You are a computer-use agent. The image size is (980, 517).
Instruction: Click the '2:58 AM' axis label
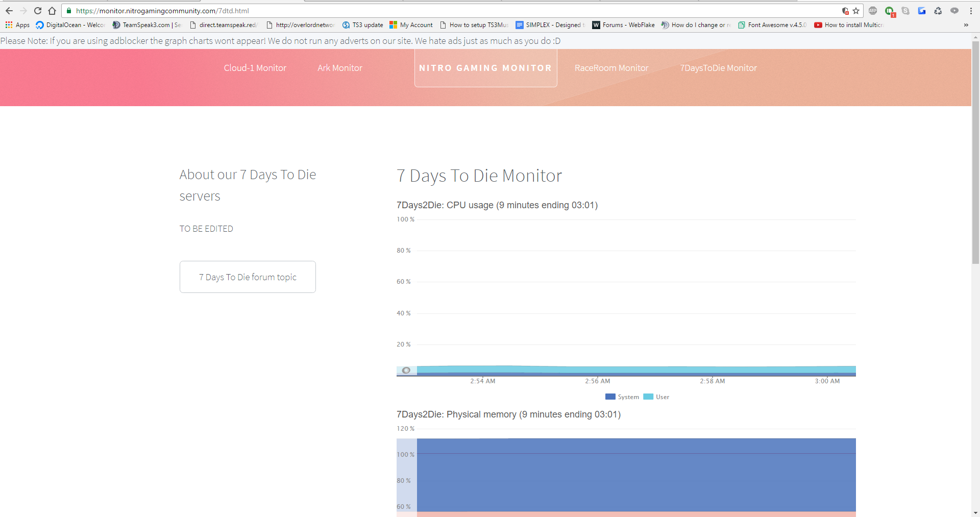click(x=713, y=381)
